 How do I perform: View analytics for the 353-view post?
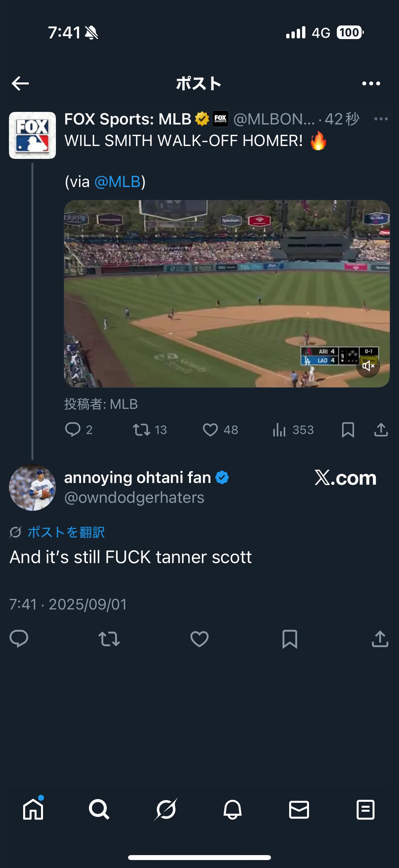tap(280, 430)
